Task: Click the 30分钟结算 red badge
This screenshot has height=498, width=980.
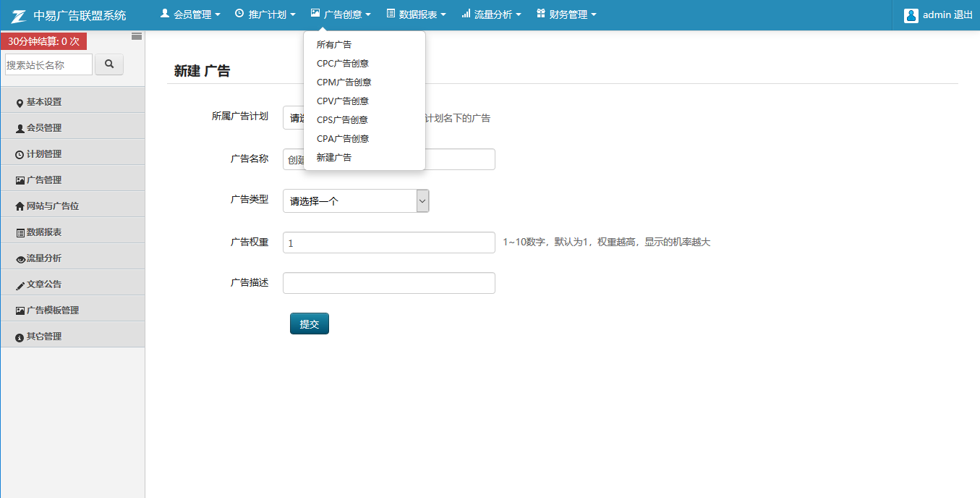Action: (44, 41)
